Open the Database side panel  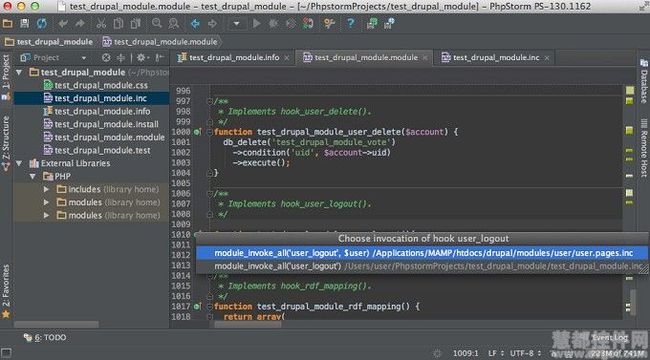[x=644, y=81]
